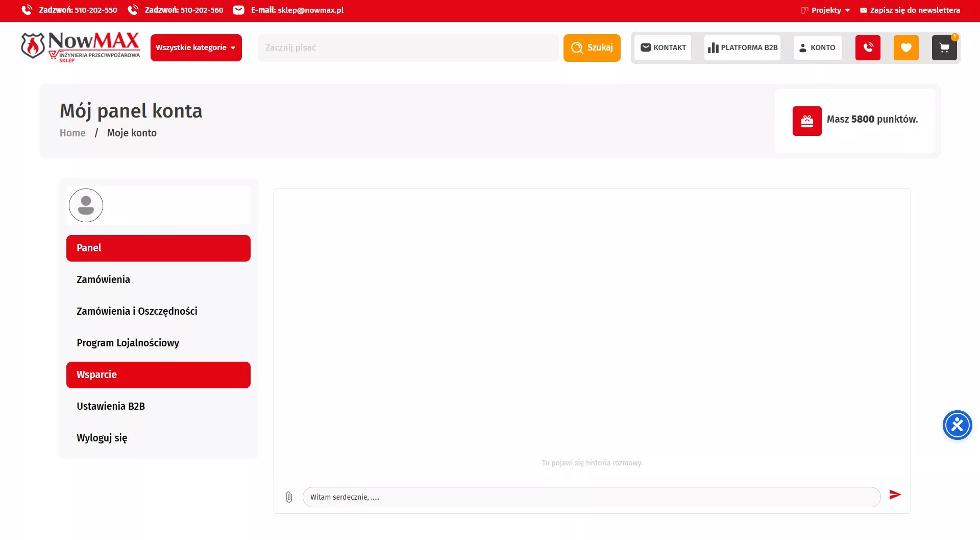
Task: Follow the Home breadcrumb link
Action: [72, 133]
